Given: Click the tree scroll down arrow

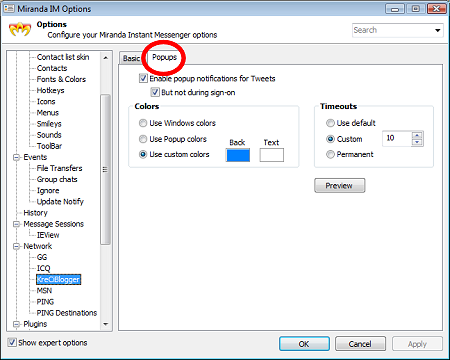Looking at the screenshot, I should (x=106, y=324).
